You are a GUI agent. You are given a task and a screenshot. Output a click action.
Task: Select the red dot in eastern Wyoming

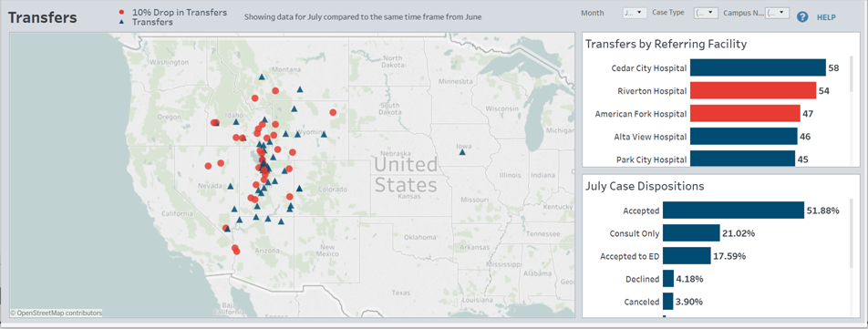pyautogui.click(x=333, y=112)
